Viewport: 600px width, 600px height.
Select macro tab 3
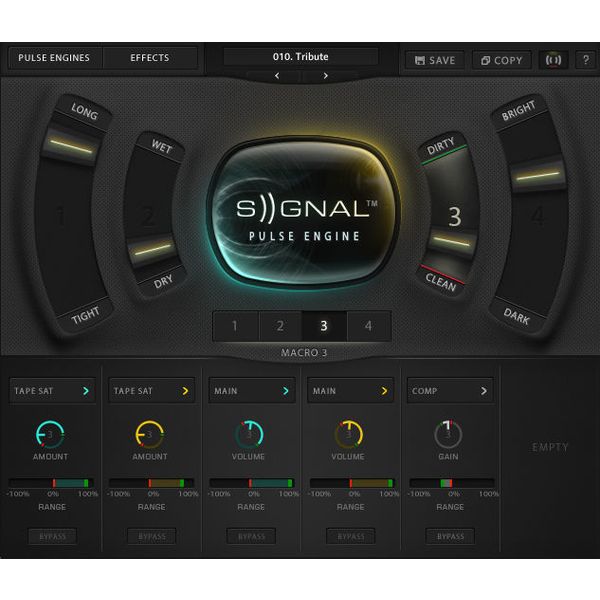point(324,326)
